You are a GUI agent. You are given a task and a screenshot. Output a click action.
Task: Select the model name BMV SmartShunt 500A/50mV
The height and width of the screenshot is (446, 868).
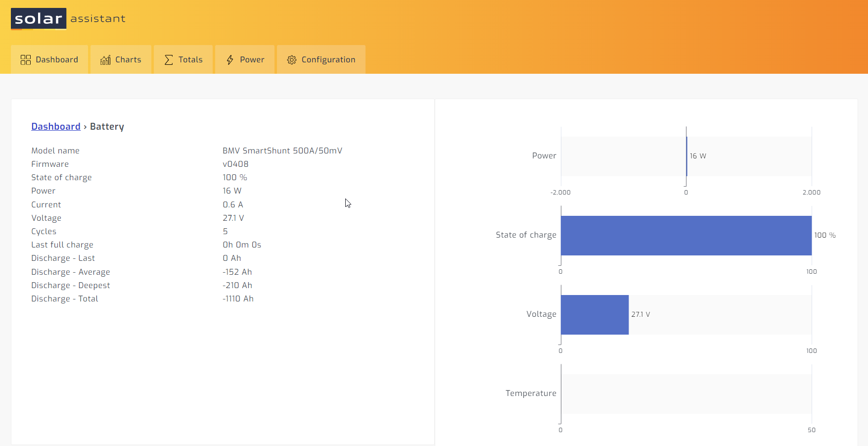[282, 150]
